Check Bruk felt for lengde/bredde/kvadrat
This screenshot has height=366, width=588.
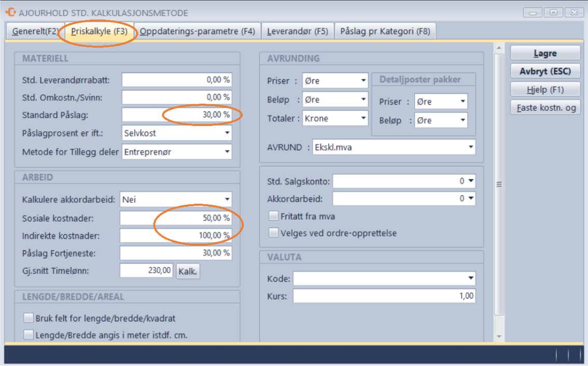click(29, 318)
